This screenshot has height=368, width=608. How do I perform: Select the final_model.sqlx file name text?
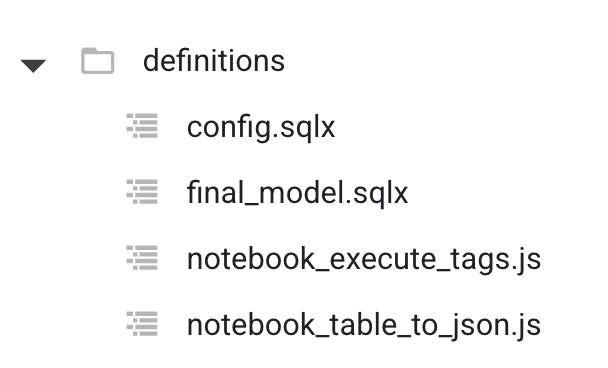[297, 193]
